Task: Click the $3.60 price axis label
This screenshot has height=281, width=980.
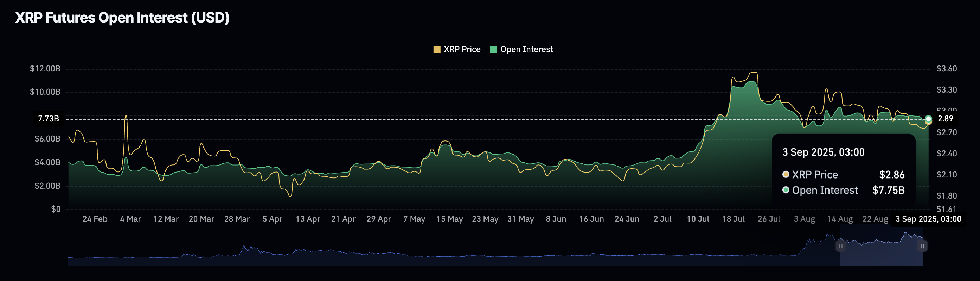Action: pos(947,69)
